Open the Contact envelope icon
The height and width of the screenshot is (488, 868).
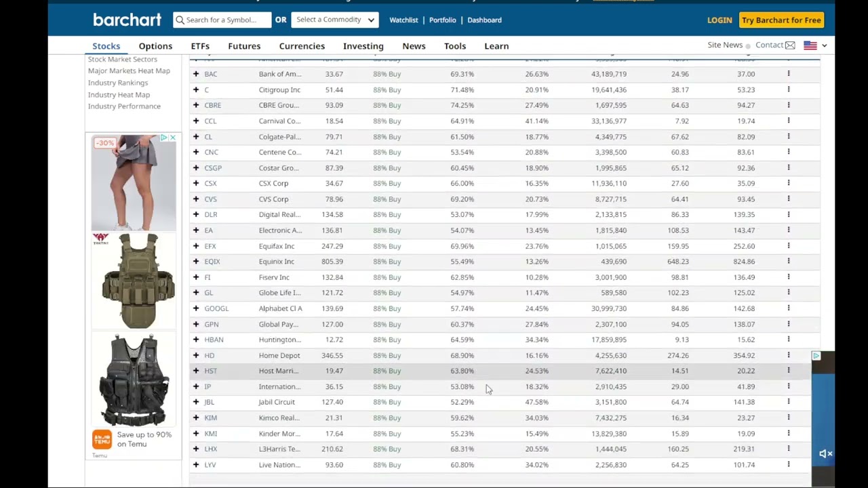pos(790,45)
